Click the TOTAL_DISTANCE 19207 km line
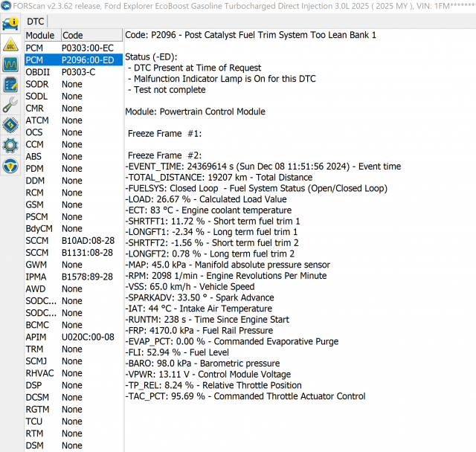This screenshot has height=452, width=476. click(x=219, y=177)
